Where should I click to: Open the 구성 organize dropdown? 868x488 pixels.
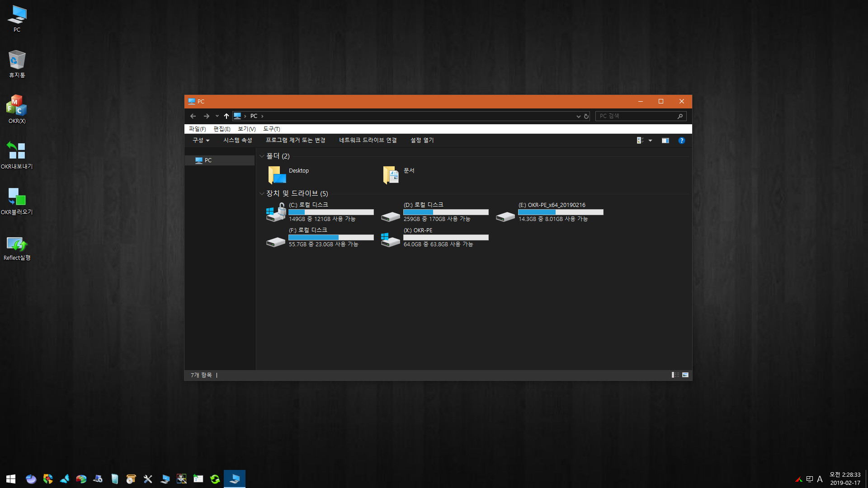coord(201,141)
